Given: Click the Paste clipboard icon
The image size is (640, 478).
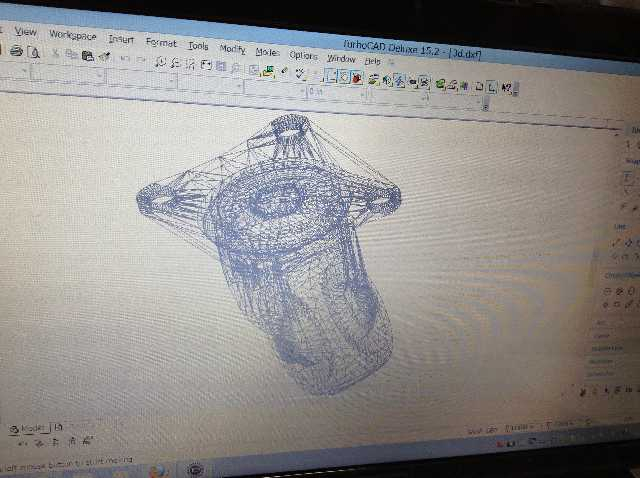Looking at the screenshot, I should (88, 56).
